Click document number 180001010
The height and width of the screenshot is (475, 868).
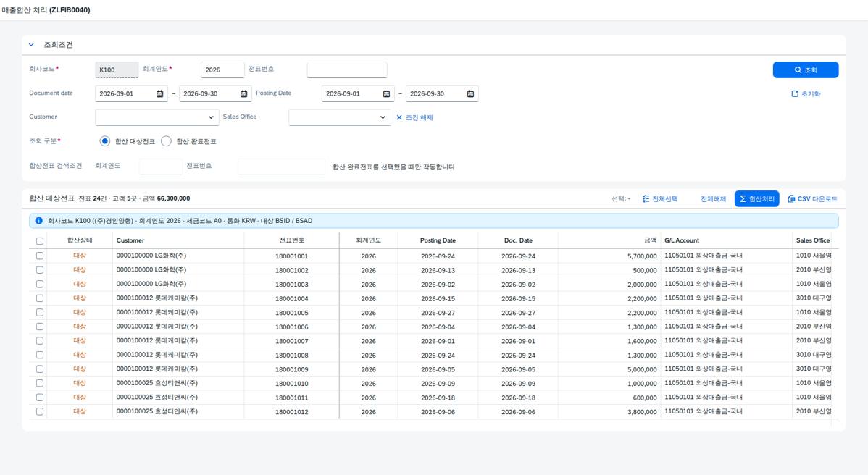coord(292,384)
